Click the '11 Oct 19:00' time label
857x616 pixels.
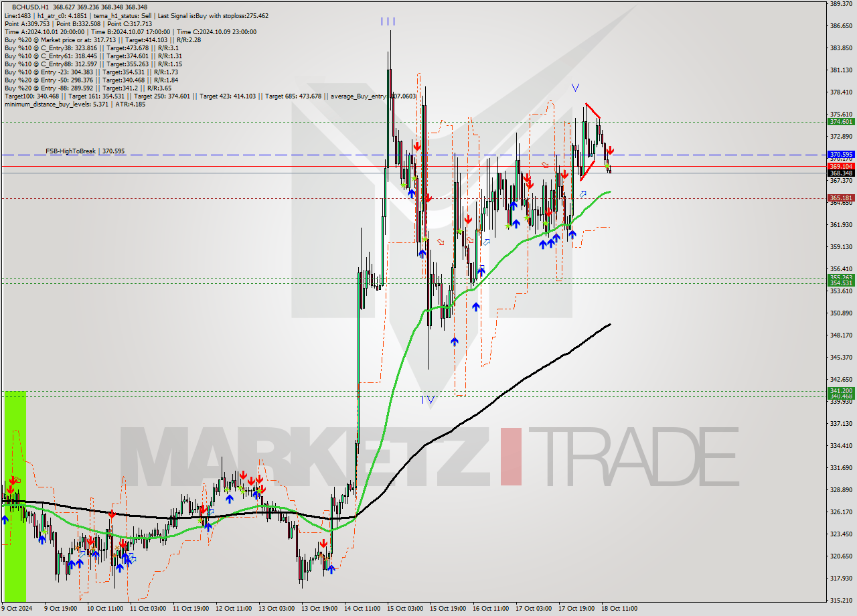[x=191, y=609]
